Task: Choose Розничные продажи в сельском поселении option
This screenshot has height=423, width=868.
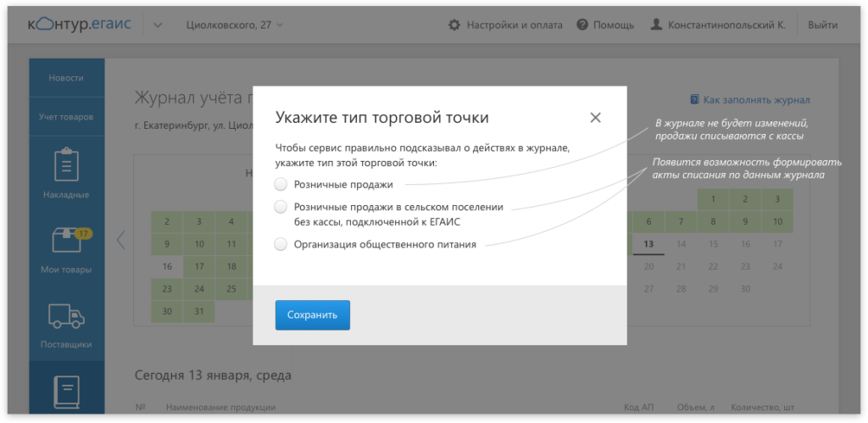Action: [281, 208]
